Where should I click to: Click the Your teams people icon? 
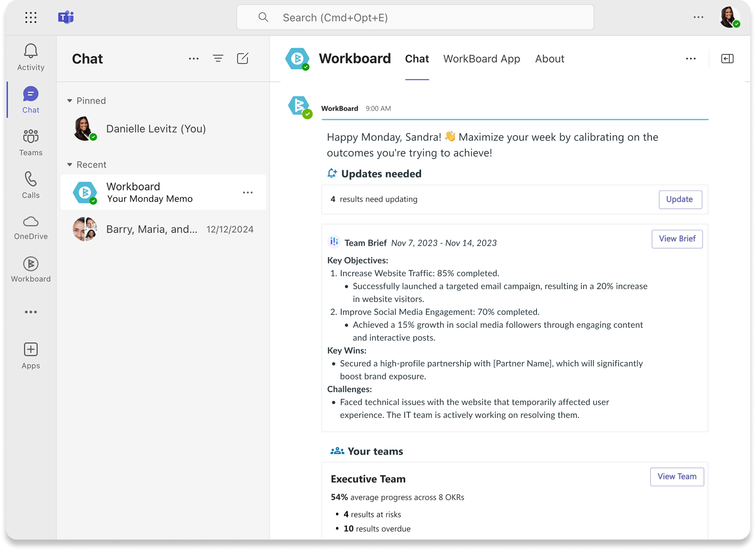pos(337,451)
